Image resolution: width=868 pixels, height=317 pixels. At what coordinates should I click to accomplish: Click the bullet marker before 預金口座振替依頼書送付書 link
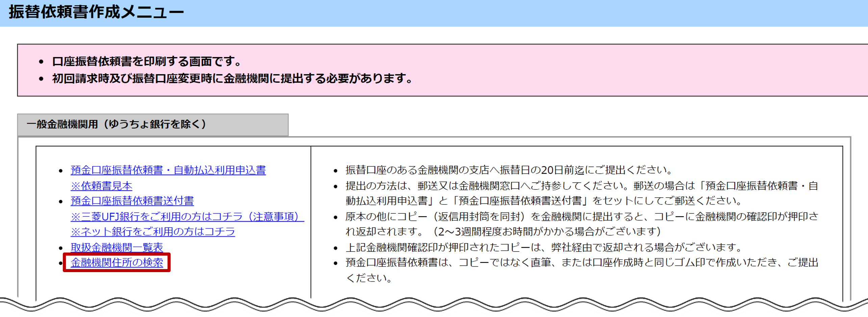[61, 202]
